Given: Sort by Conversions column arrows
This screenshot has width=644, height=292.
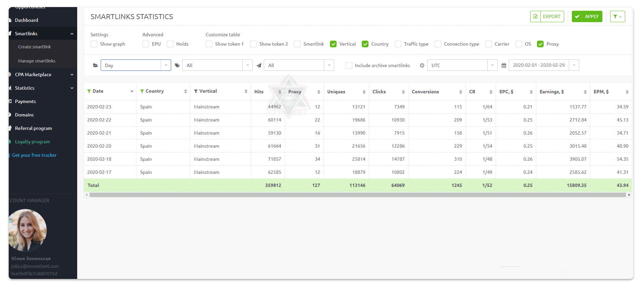Looking at the screenshot, I should (x=461, y=92).
